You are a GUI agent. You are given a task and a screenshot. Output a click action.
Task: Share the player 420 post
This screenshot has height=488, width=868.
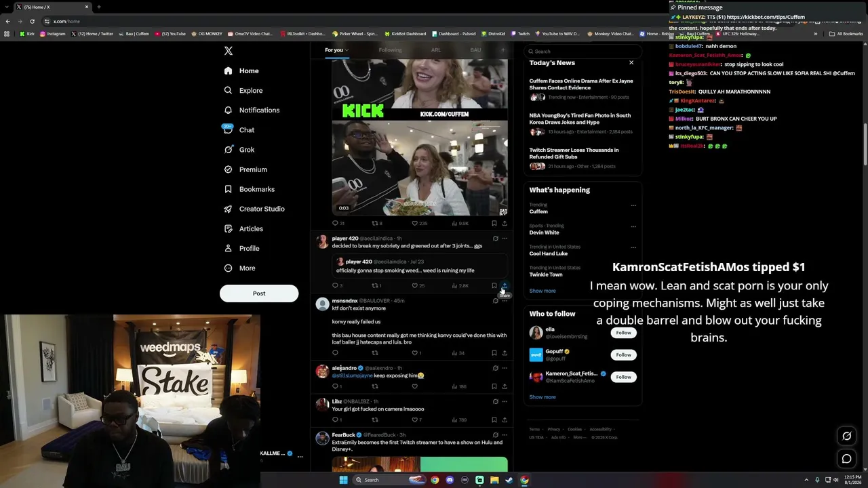pyautogui.click(x=505, y=286)
